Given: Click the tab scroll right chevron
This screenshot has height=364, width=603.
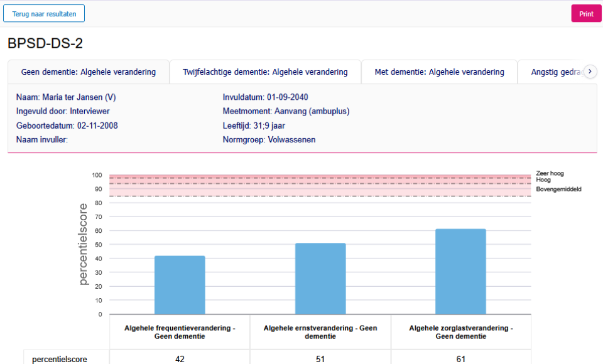Looking at the screenshot, I should 590,72.
